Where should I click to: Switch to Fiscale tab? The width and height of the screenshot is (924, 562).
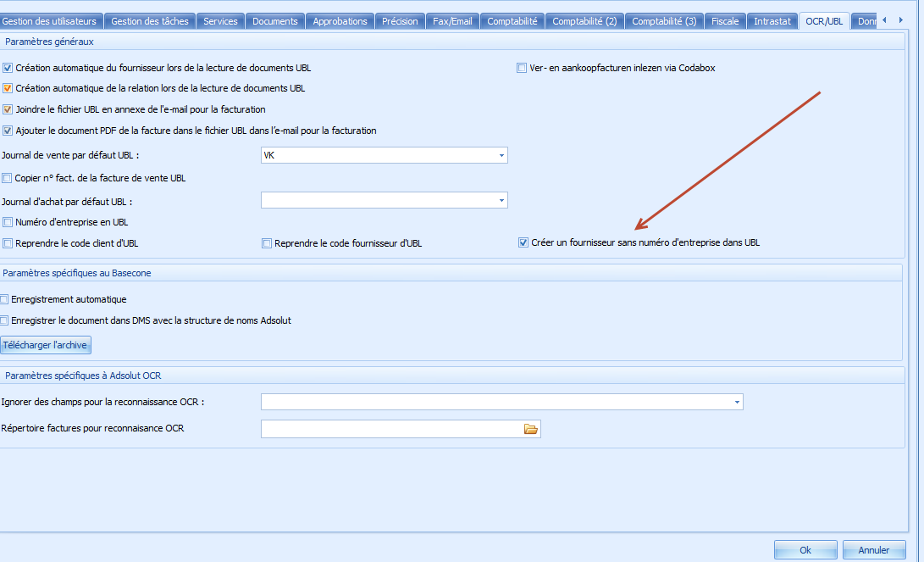point(725,21)
